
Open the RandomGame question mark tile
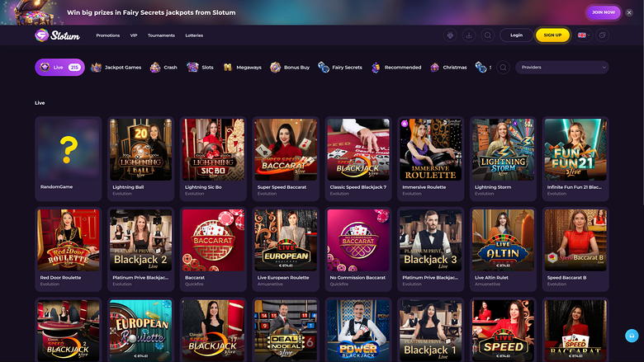pos(69,149)
